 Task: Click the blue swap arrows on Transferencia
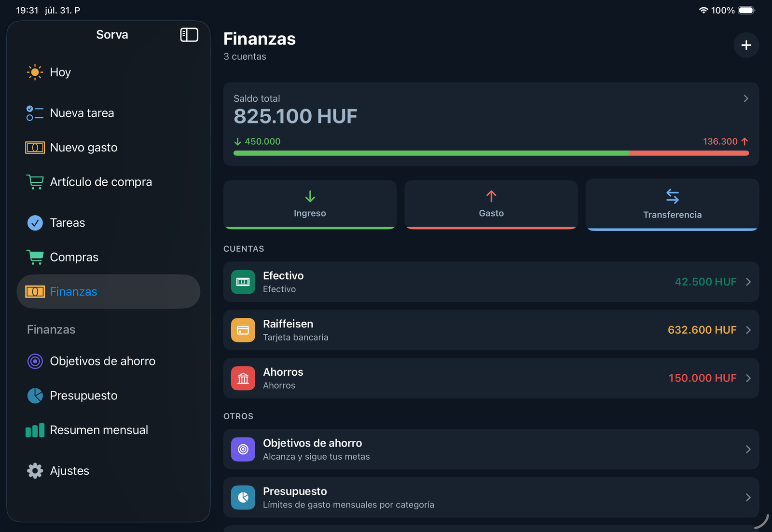(673, 196)
